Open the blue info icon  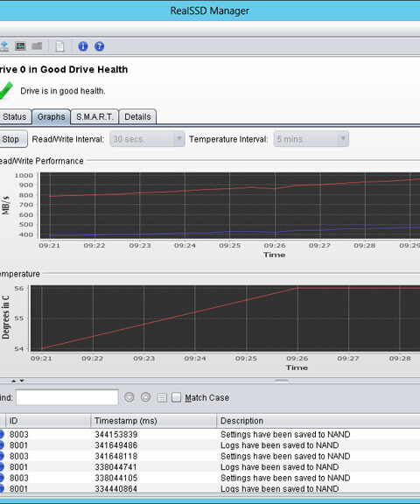click(83, 46)
